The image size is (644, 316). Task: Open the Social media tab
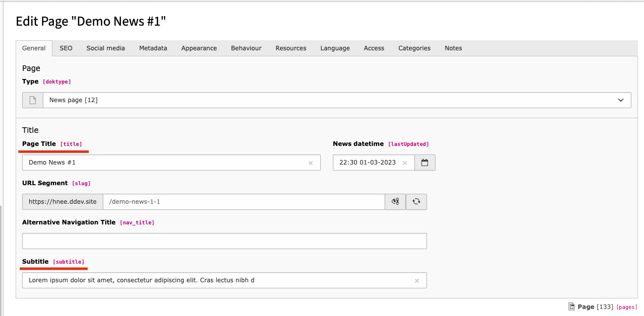click(106, 48)
